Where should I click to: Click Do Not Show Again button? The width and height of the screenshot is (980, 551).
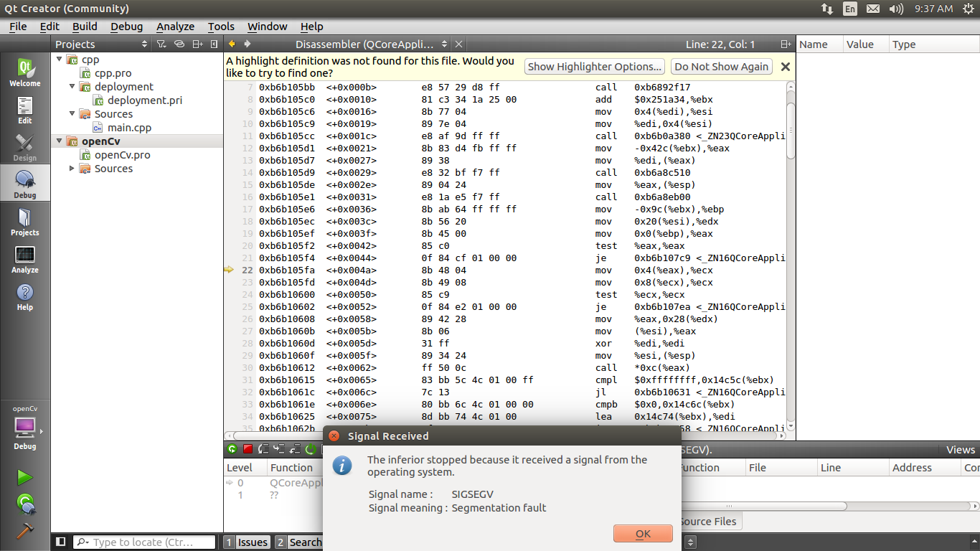tap(721, 67)
